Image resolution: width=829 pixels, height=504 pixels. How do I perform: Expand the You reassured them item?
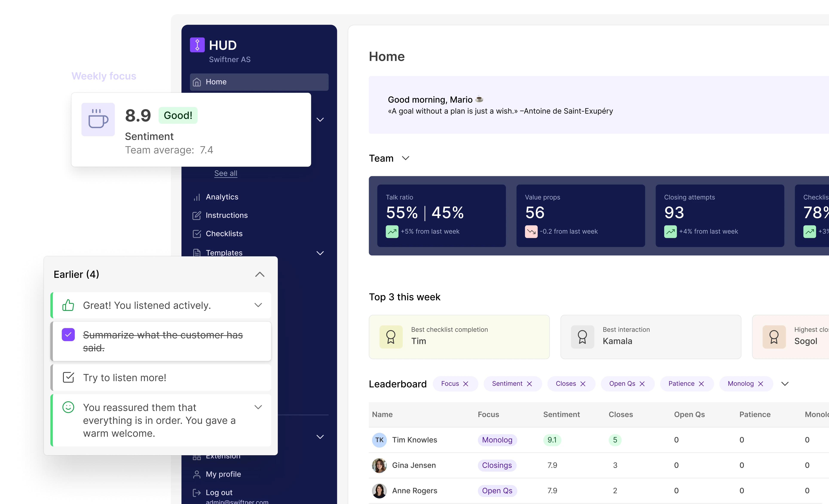(258, 407)
